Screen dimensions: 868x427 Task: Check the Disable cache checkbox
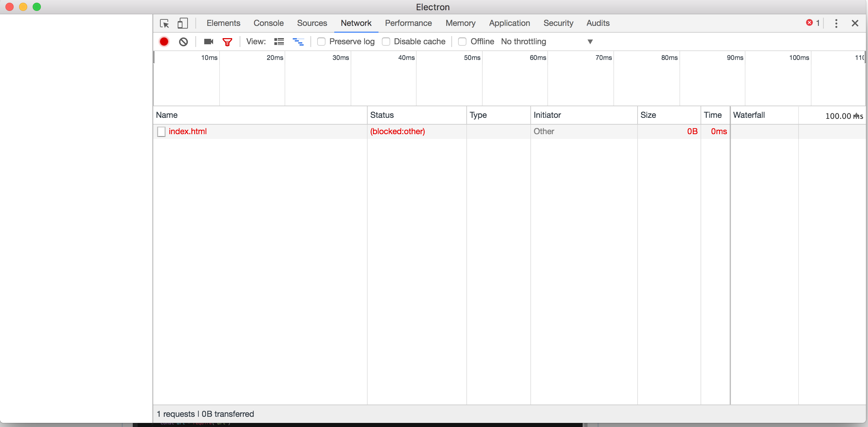(386, 42)
